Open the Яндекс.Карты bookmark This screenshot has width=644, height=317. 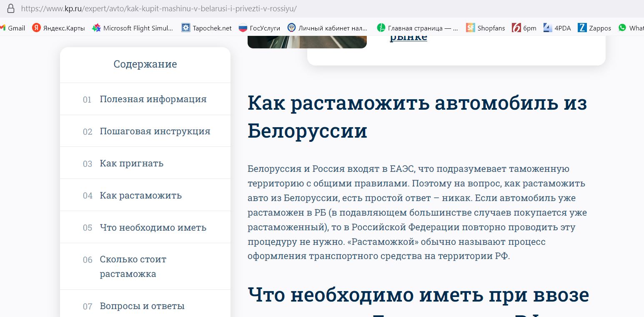[59, 28]
